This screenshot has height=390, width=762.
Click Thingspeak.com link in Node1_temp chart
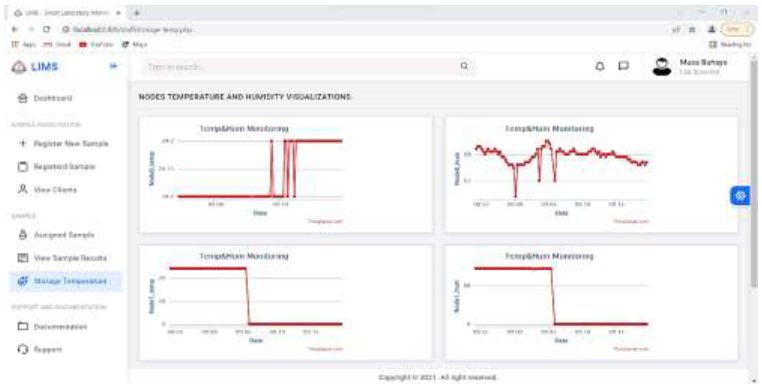click(x=326, y=221)
